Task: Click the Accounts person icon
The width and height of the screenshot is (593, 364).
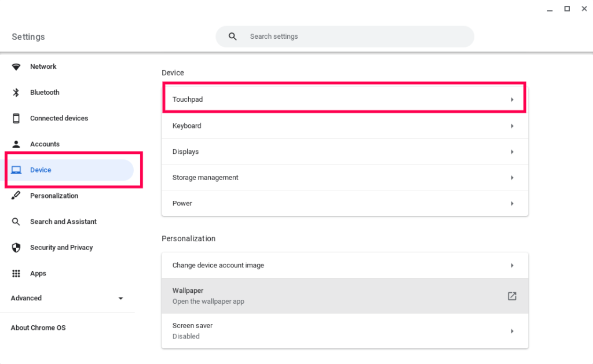Action: point(16,144)
